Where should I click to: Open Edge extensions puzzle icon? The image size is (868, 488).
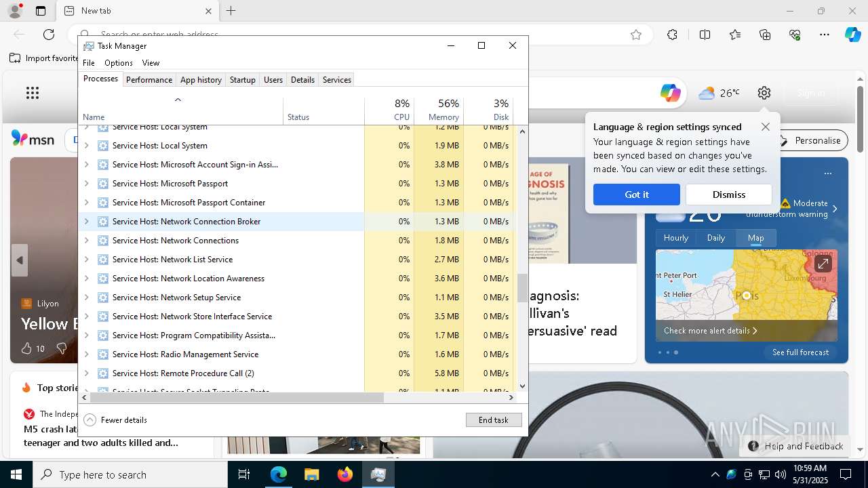click(672, 35)
